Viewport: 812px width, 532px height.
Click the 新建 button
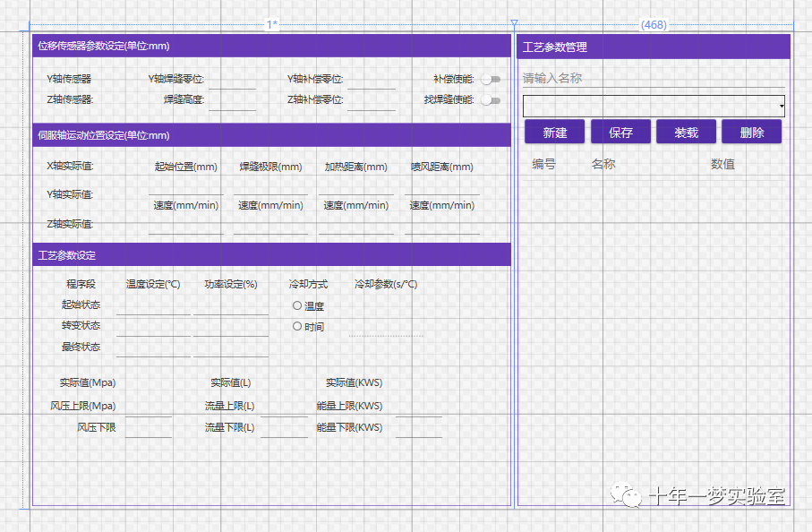(x=553, y=131)
